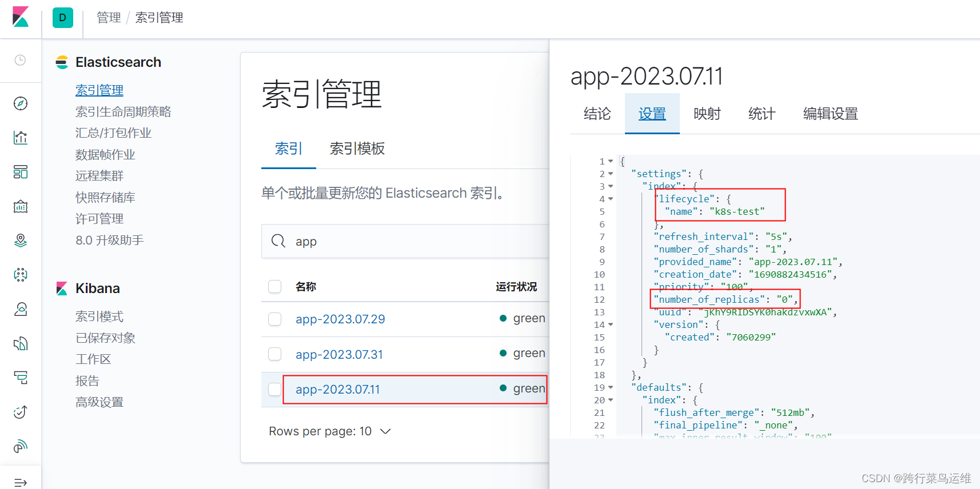Screen dimensions: 980x489
Task: Collapse the defaults block fold arrow
Action: click(x=611, y=387)
